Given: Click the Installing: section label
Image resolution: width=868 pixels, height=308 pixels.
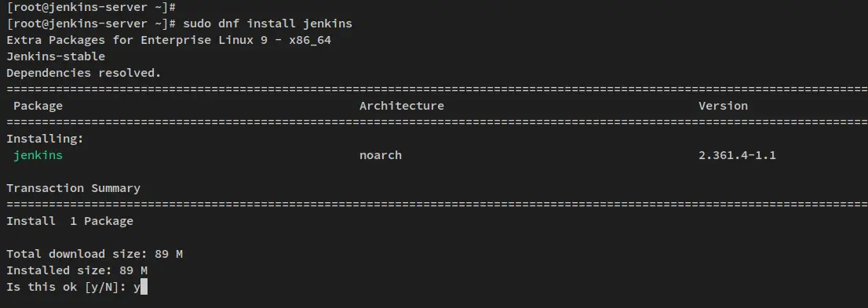Looking at the screenshot, I should [46, 139].
